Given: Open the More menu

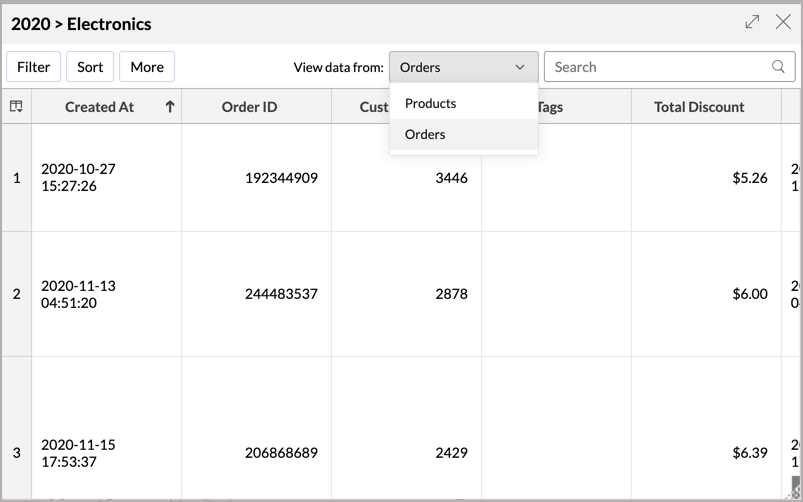Looking at the screenshot, I should (147, 67).
